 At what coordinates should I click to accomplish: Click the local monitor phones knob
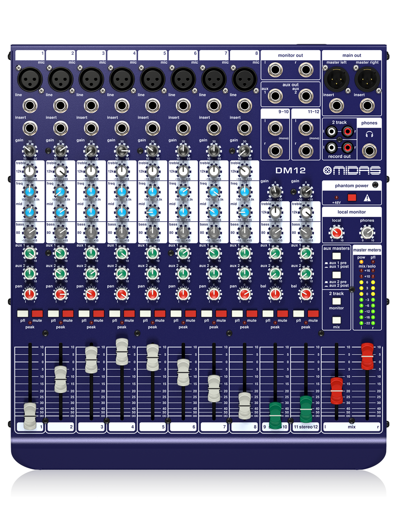[x=367, y=232]
